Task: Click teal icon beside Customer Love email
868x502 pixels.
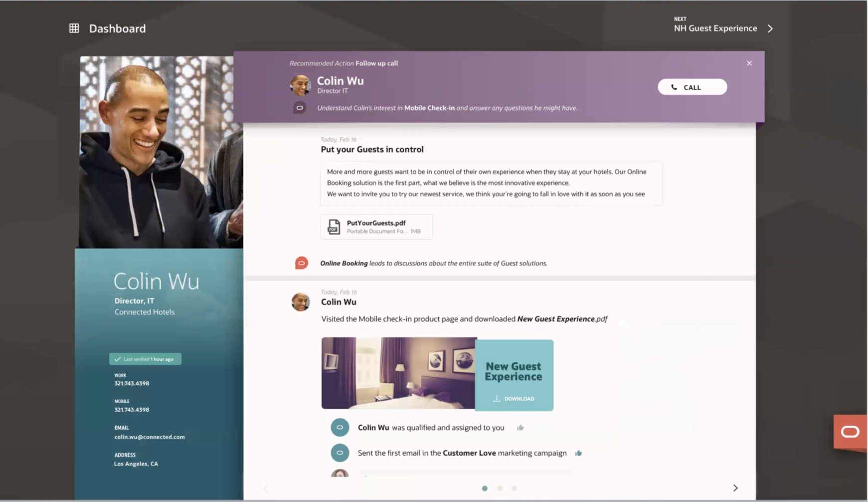Action: pos(340,453)
